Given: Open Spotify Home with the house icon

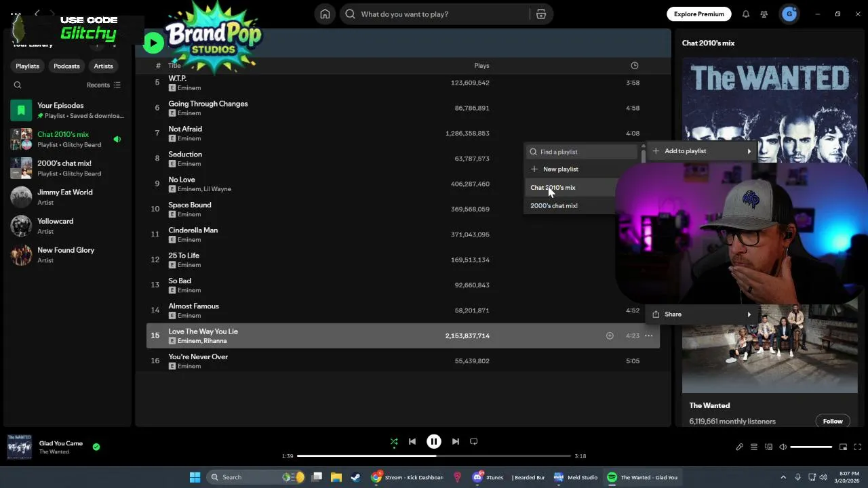Looking at the screenshot, I should 325,14.
